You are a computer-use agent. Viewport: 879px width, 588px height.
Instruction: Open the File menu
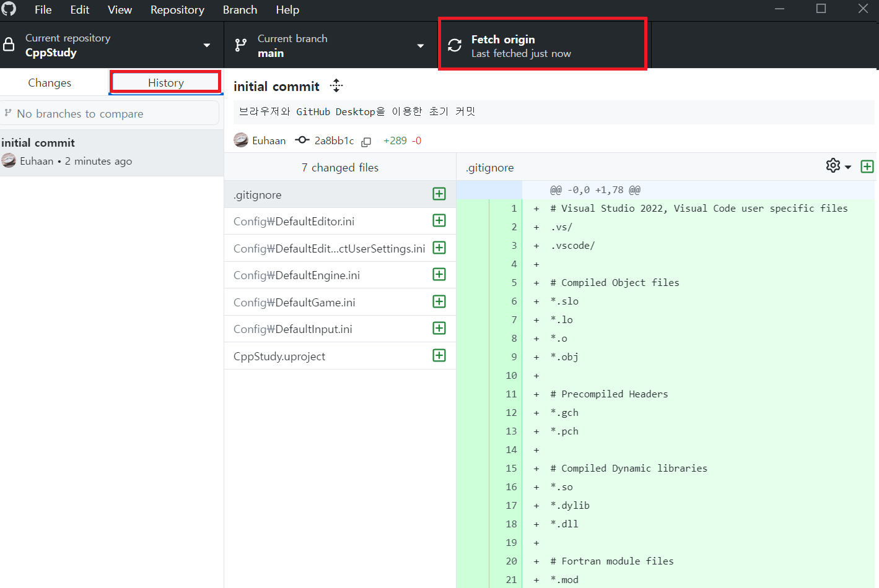click(43, 10)
